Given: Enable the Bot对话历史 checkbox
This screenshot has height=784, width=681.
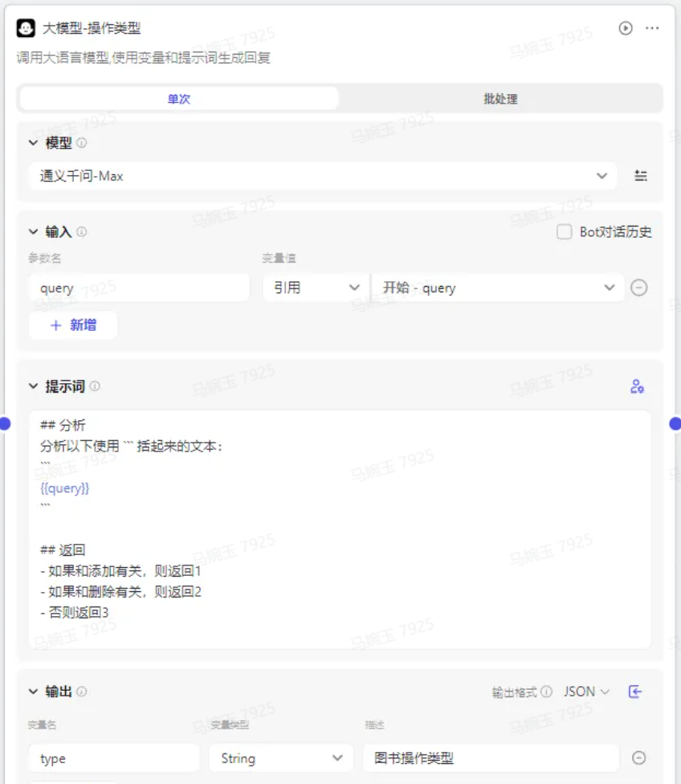Looking at the screenshot, I should 565,231.
